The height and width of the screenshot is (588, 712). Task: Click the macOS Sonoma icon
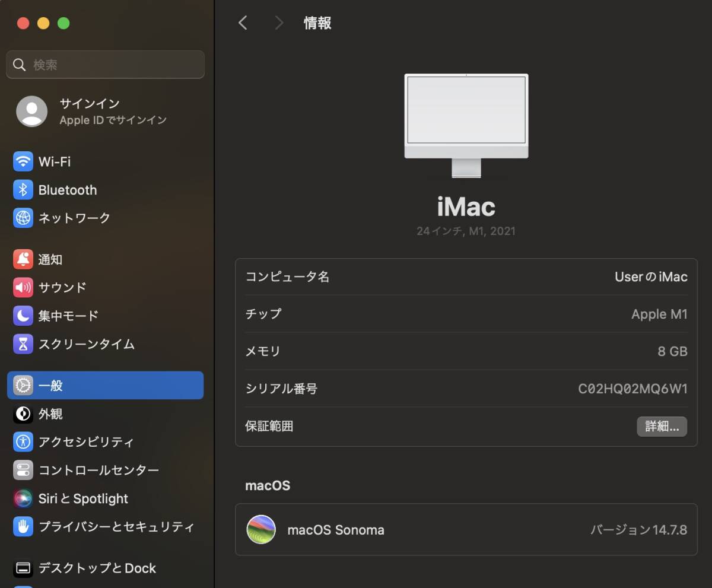261,530
